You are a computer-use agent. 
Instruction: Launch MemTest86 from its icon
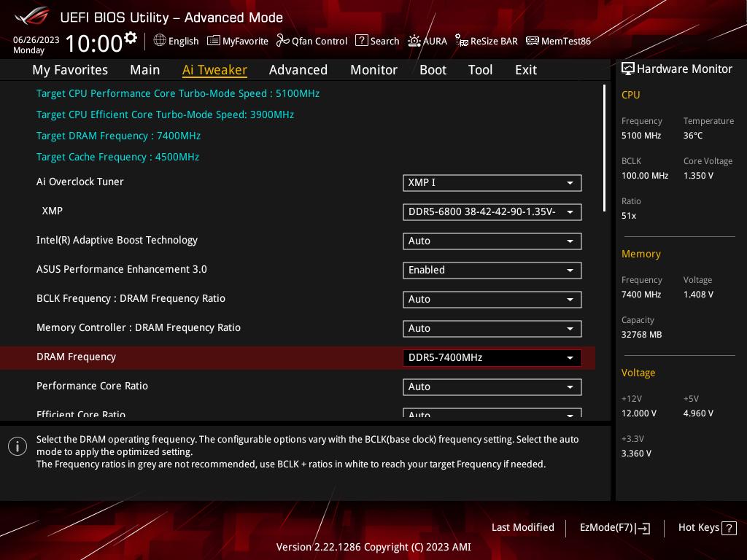(x=532, y=41)
